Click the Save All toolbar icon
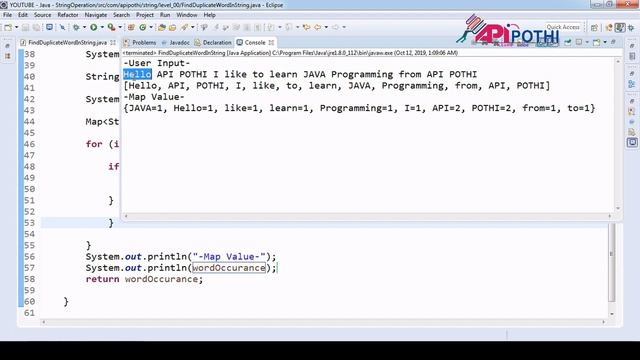The image size is (640, 360). (x=36, y=27)
